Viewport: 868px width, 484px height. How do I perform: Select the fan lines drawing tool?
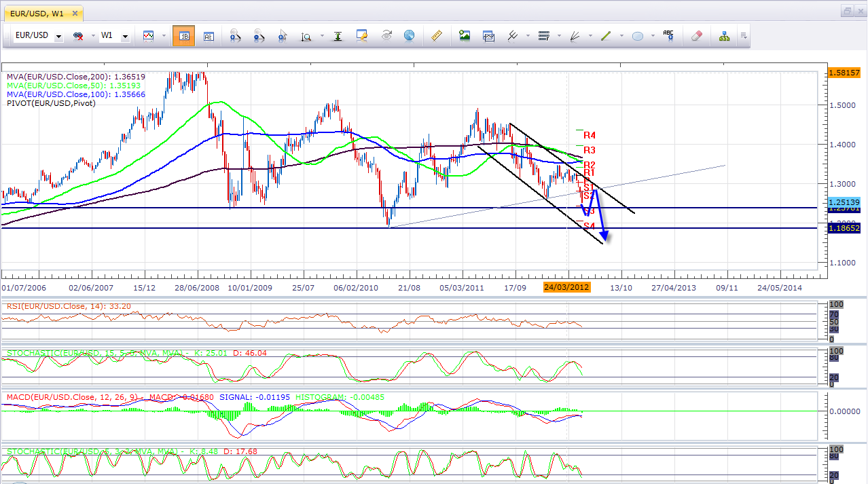[575, 36]
